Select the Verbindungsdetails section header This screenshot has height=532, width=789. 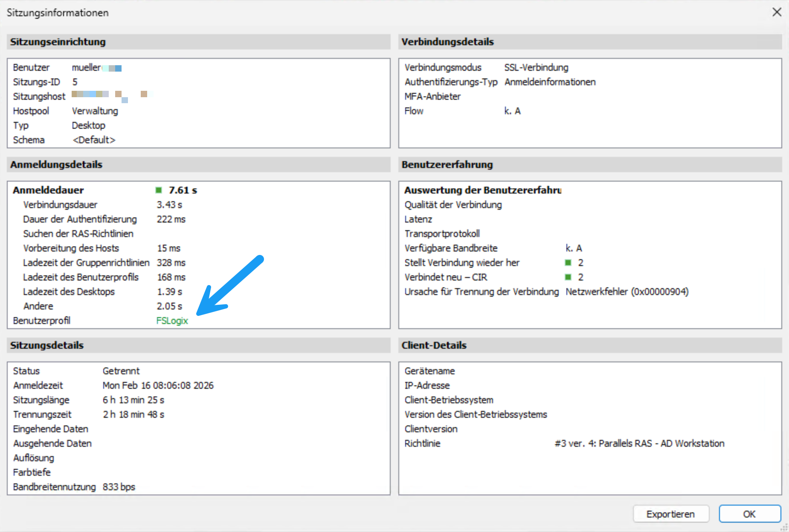[447, 42]
